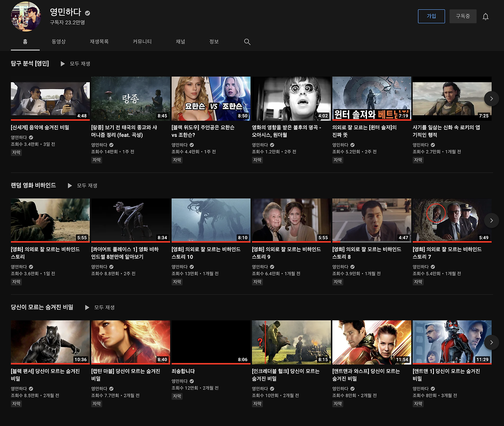Open the Captain Marvel thumbnail, 8:40 long

pyautogui.click(x=131, y=343)
